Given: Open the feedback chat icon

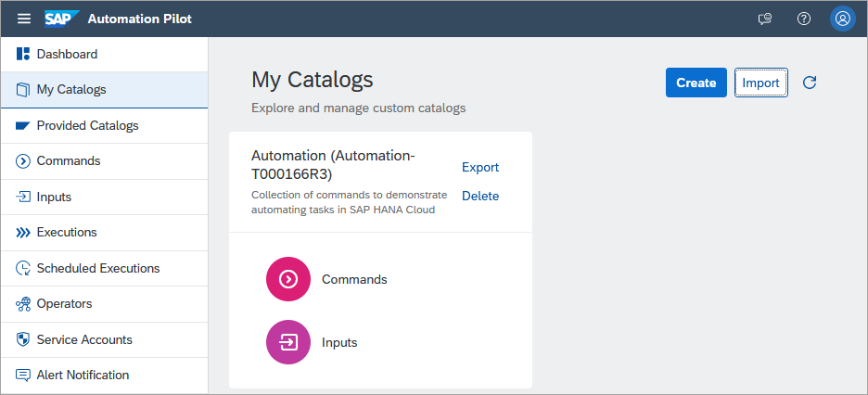Looking at the screenshot, I should [764, 19].
